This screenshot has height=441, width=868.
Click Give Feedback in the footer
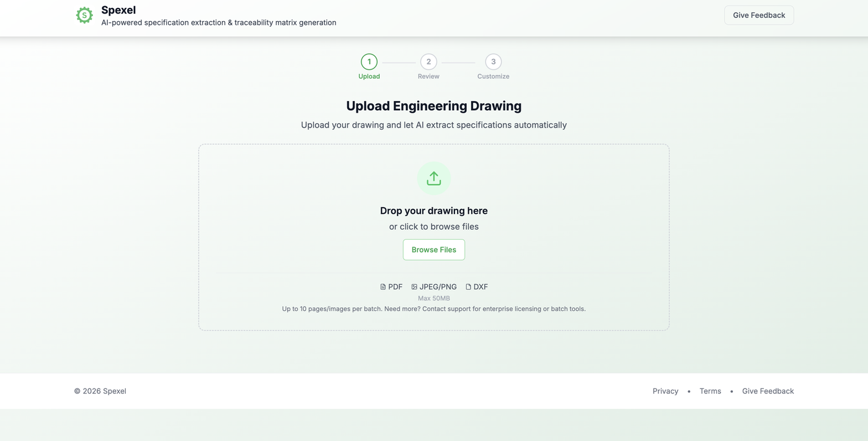768,391
